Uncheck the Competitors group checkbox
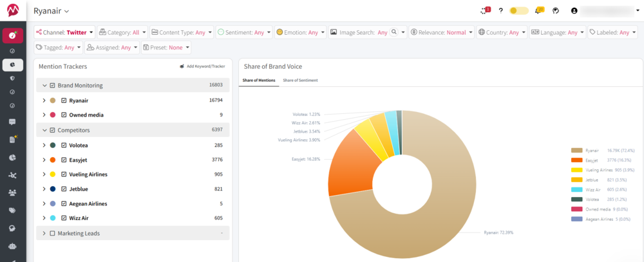The width and height of the screenshot is (644, 262). 52,130
